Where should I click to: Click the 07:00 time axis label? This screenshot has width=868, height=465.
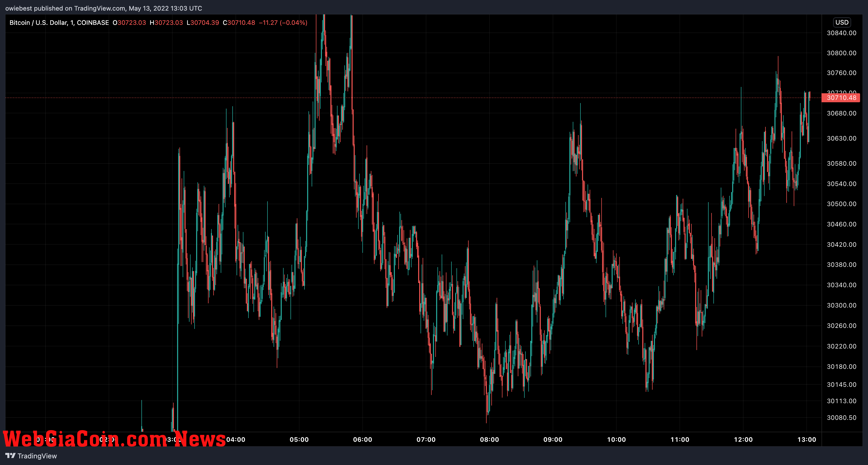pos(426,439)
